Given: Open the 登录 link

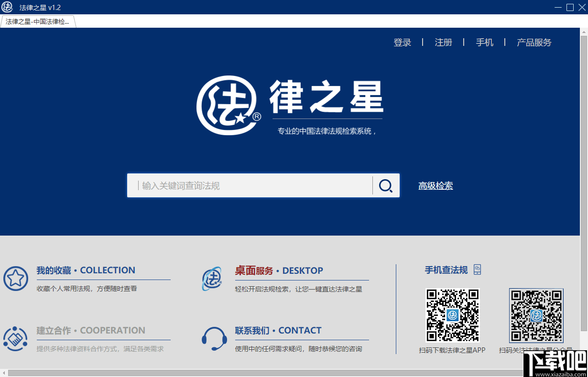Looking at the screenshot, I should click(403, 43).
